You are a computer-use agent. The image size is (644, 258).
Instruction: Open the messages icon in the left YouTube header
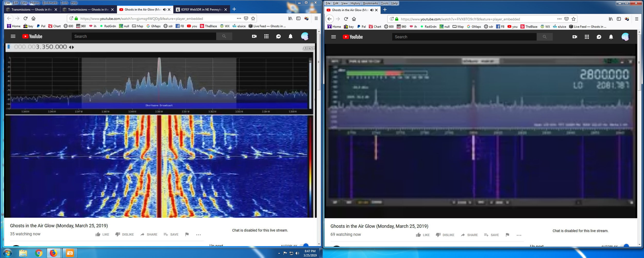(x=278, y=36)
